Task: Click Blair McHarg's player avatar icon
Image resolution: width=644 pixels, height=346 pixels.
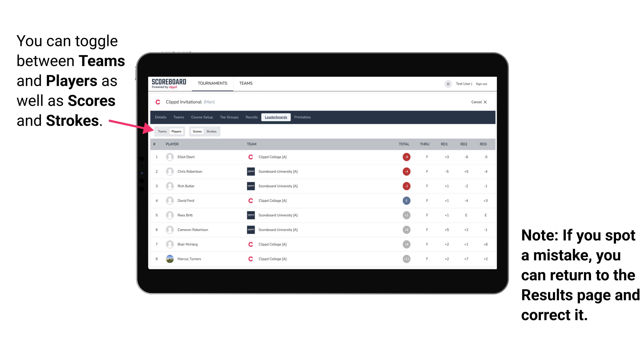Action: pyautogui.click(x=170, y=245)
